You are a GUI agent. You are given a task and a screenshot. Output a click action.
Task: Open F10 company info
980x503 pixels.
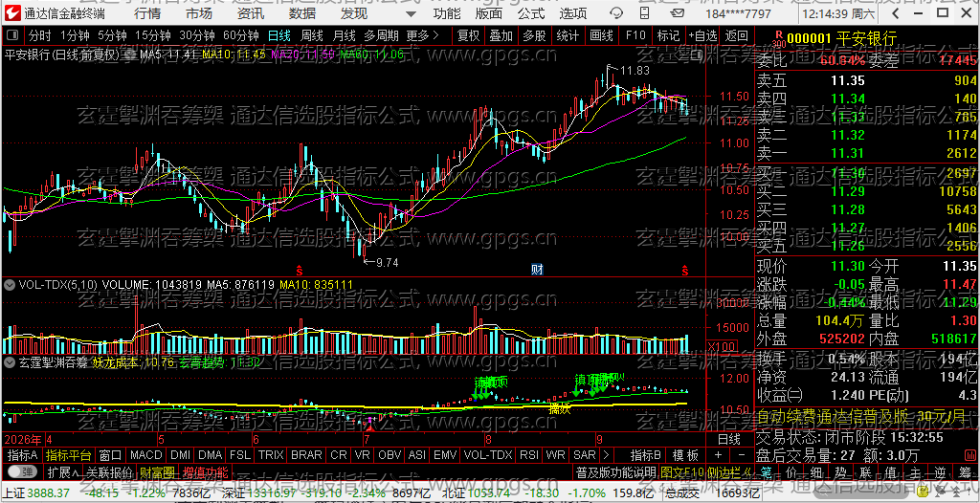635,35
